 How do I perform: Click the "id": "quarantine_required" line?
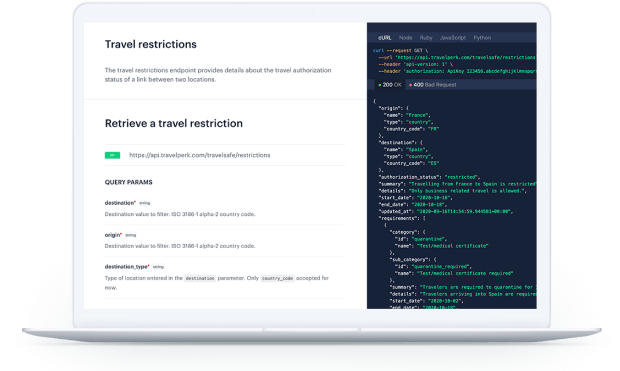pos(433,267)
